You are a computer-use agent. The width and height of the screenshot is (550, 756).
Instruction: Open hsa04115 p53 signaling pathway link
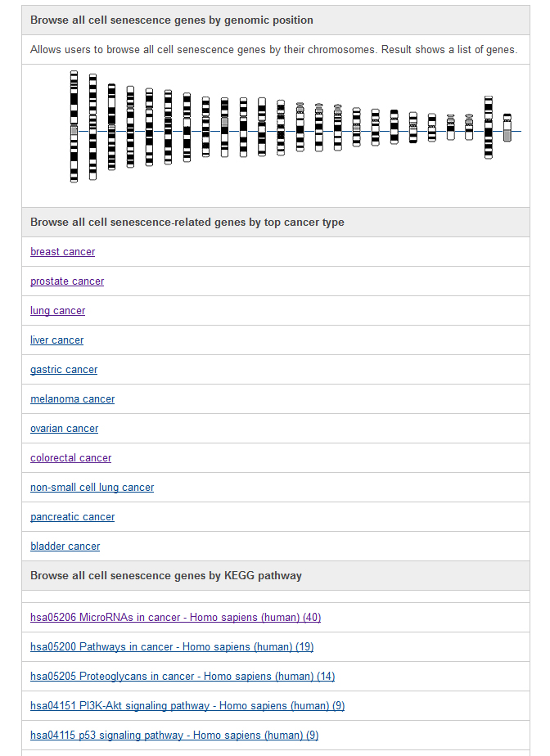click(x=174, y=735)
